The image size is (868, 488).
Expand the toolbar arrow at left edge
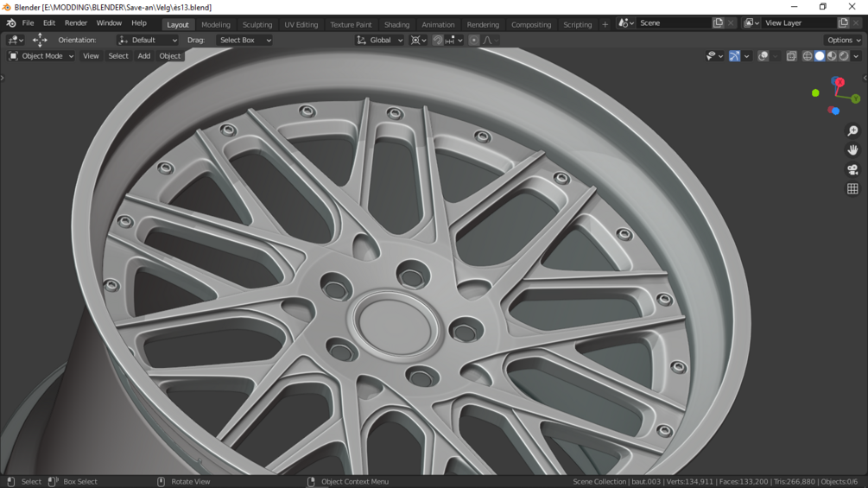pos(3,78)
